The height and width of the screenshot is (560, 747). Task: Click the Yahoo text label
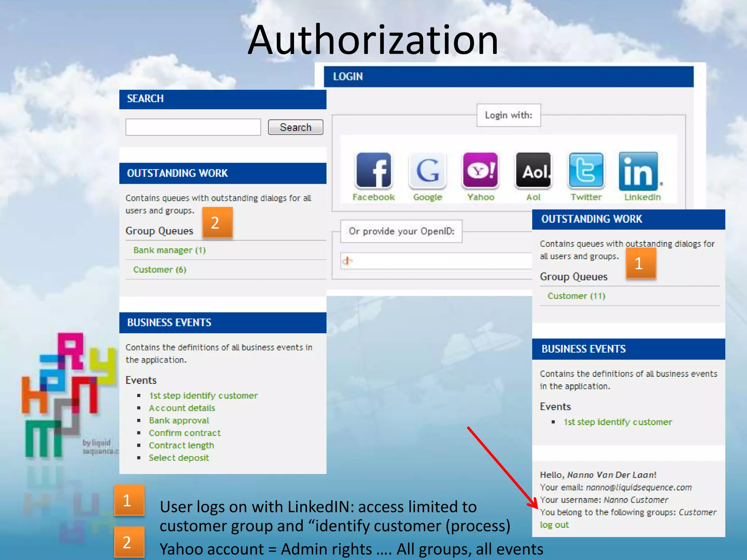(481, 197)
